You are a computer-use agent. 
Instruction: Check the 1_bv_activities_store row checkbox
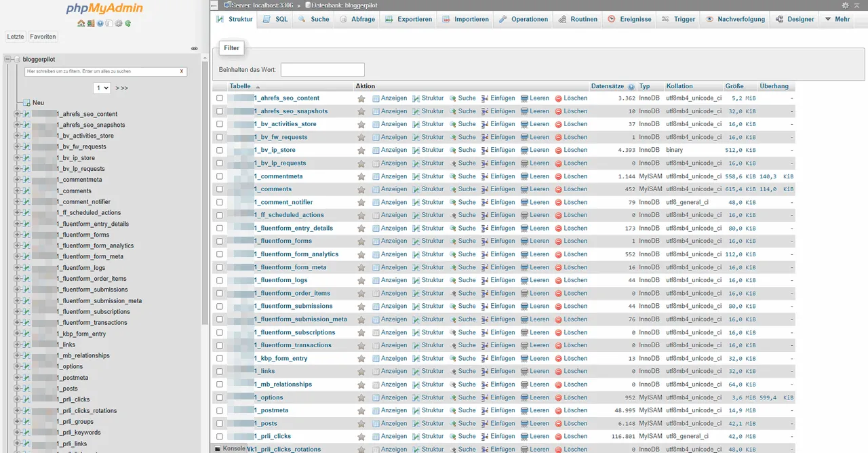pyautogui.click(x=220, y=124)
